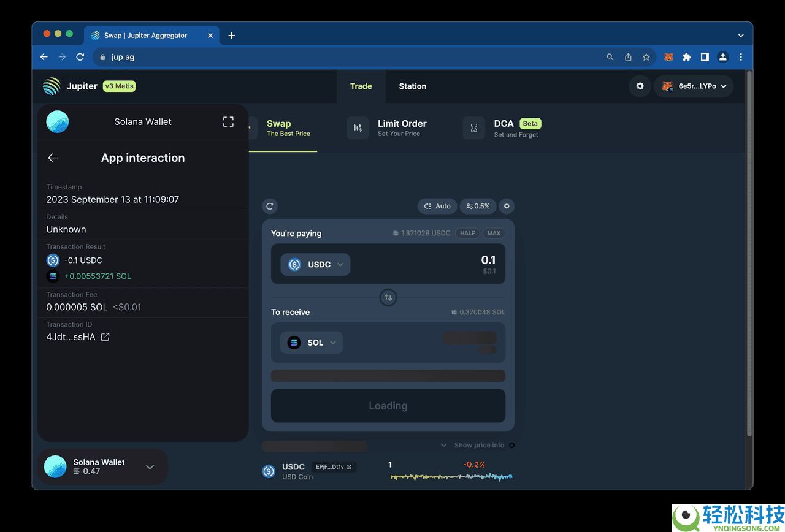Switch to the Trade tab
The width and height of the screenshot is (785, 532).
coord(361,86)
